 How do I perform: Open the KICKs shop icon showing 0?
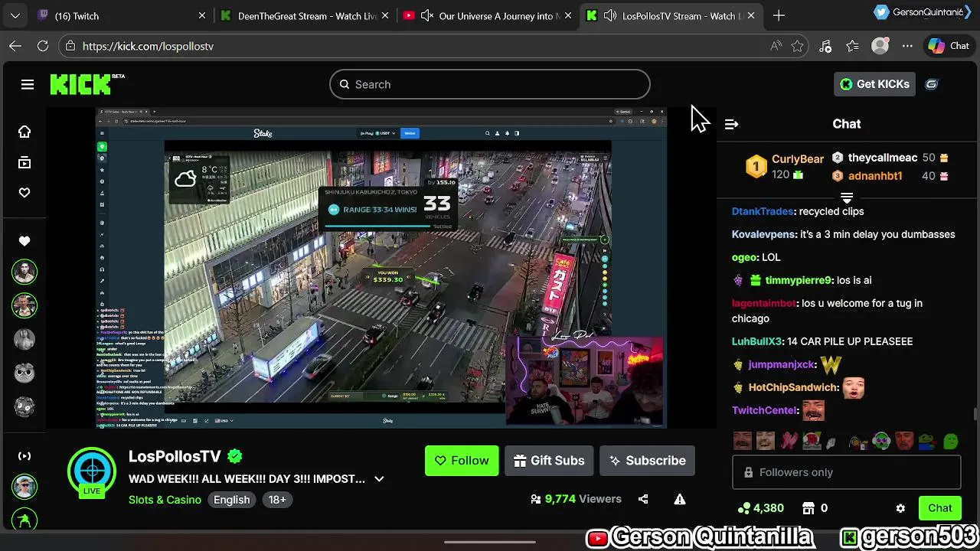tap(814, 508)
